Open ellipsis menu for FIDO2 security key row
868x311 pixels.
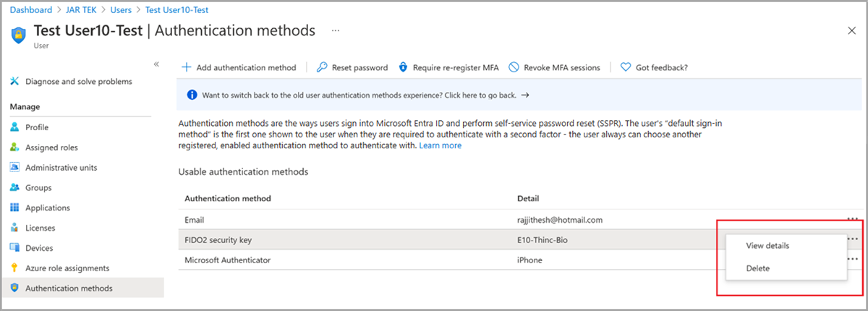[853, 239]
